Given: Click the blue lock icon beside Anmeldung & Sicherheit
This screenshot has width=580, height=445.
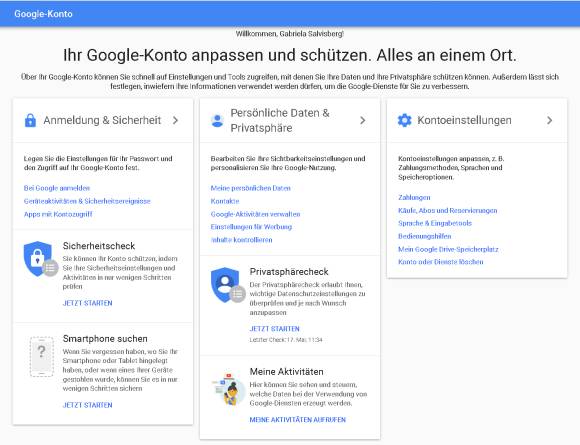Looking at the screenshot, I should tap(30, 121).
